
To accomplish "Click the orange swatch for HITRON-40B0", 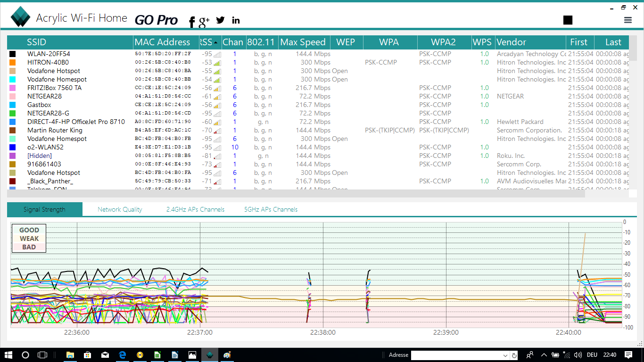I will 13,63.
